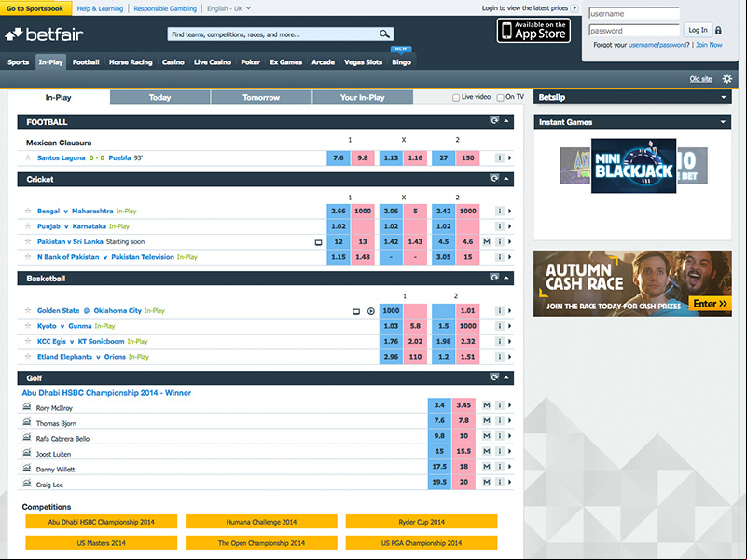Screen dimensions: 747x560
Task: Click the Mini Blackjack game thumbnail
Action: (x=633, y=166)
